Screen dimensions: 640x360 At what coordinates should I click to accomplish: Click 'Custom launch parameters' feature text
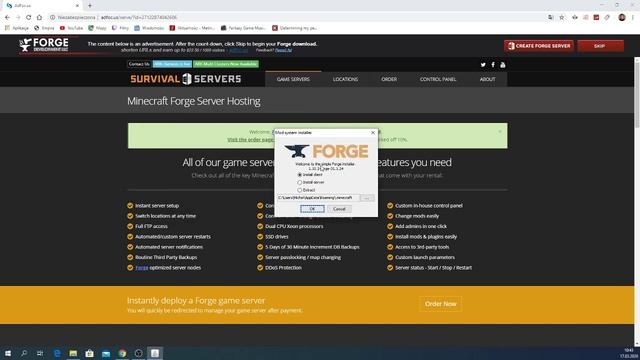click(x=424, y=258)
